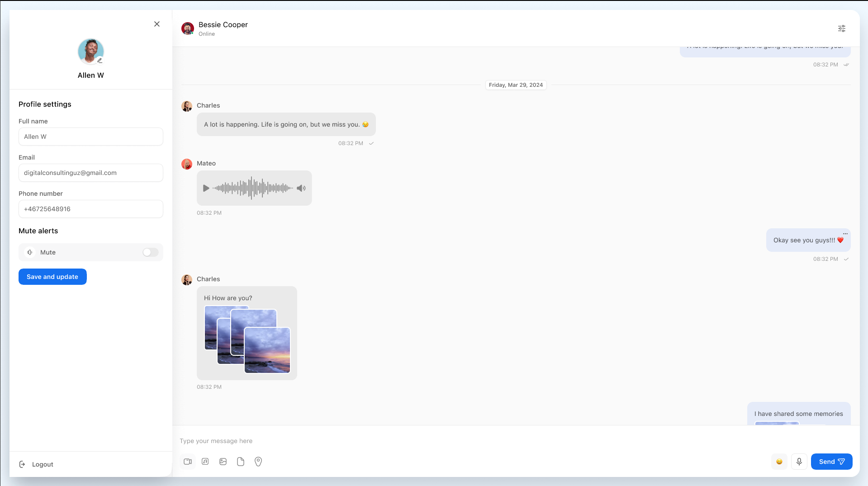Play Mateo's voice message
The width and height of the screenshot is (868, 486).
tap(206, 188)
